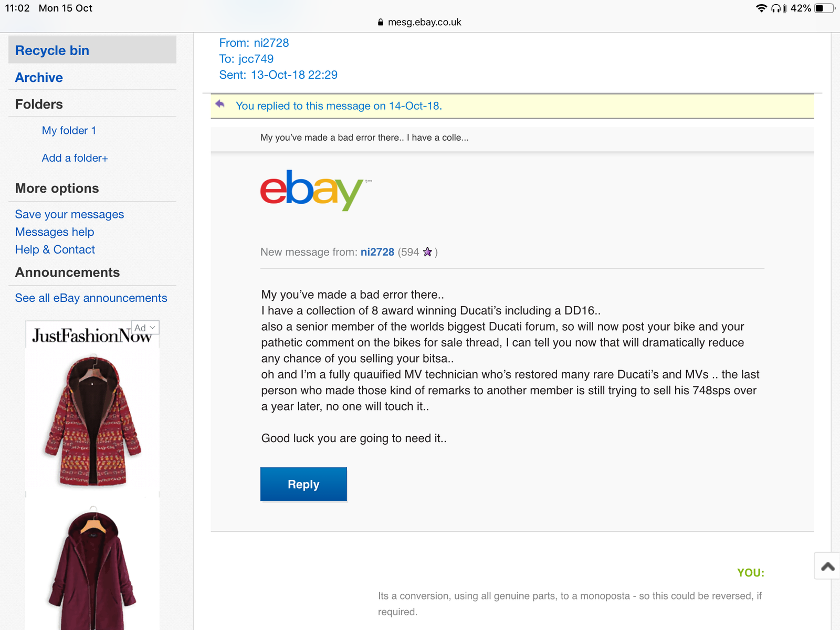The height and width of the screenshot is (630, 840).
Task: Click Add a folder+ link
Action: pyautogui.click(x=75, y=158)
